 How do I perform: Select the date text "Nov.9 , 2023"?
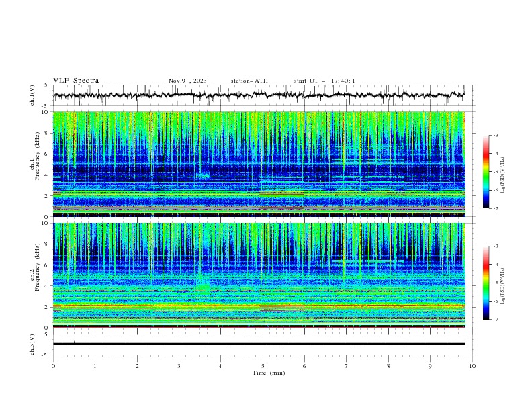[187, 81]
